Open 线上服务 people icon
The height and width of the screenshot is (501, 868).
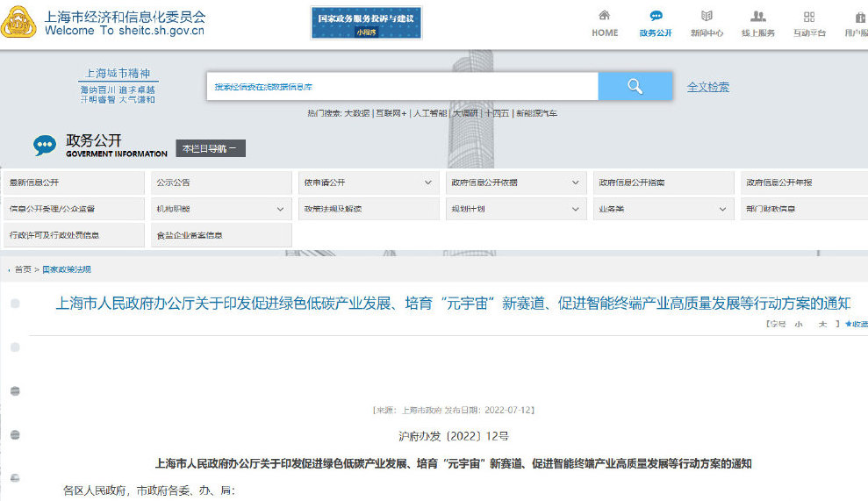click(758, 16)
